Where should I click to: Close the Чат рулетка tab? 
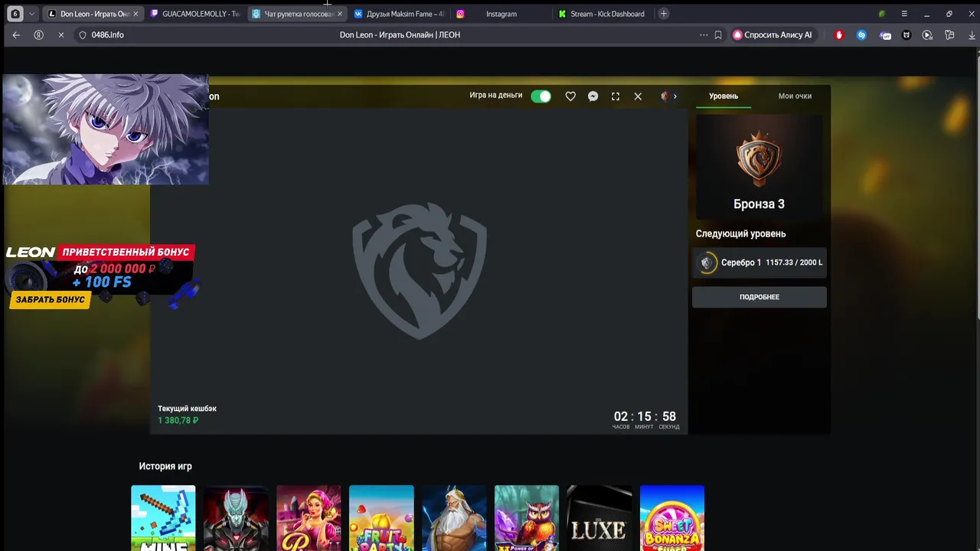click(340, 14)
